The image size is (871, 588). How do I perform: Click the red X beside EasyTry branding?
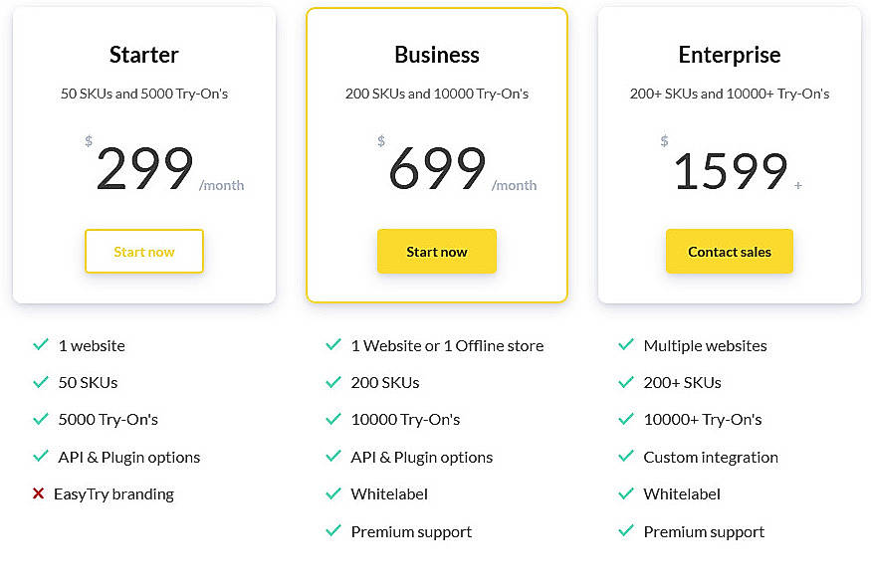(x=41, y=493)
